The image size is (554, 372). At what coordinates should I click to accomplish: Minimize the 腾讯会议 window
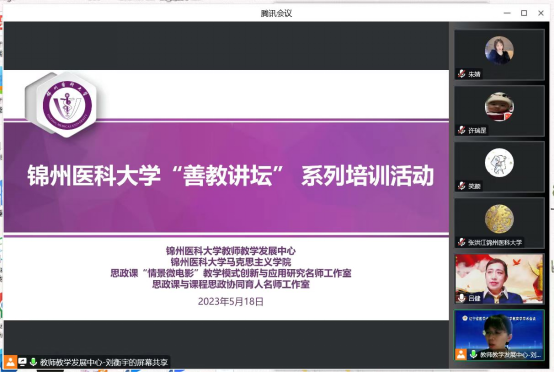click(507, 13)
